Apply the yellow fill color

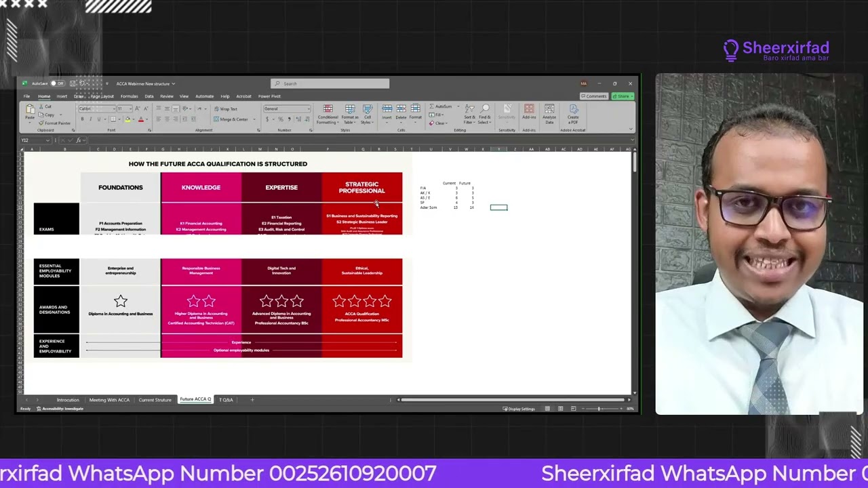point(127,120)
